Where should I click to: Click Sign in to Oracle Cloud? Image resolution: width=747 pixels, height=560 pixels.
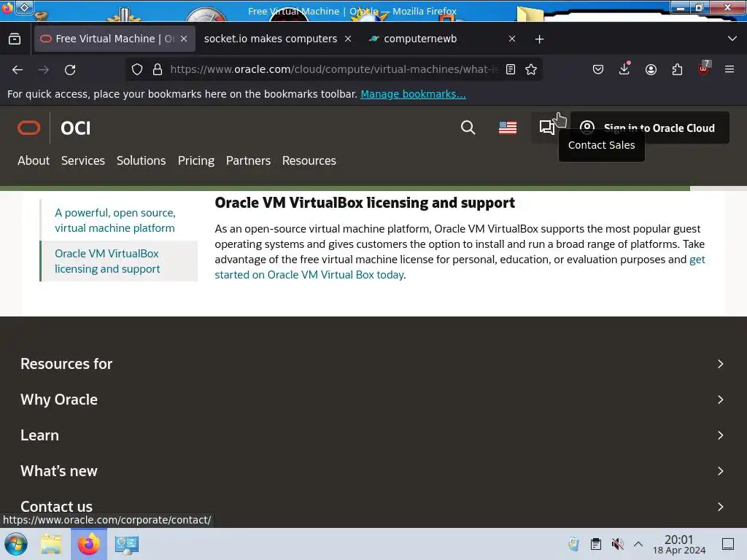650,128
